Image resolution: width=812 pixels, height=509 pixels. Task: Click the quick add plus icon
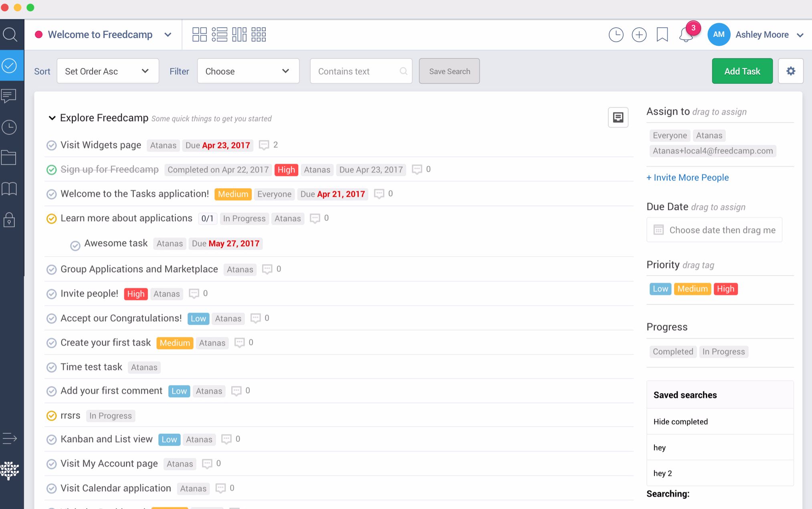click(639, 35)
